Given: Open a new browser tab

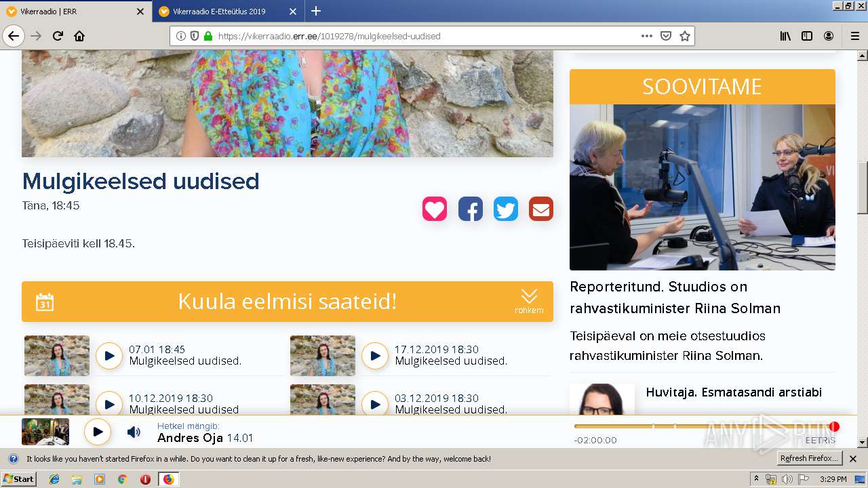Looking at the screenshot, I should (x=316, y=11).
